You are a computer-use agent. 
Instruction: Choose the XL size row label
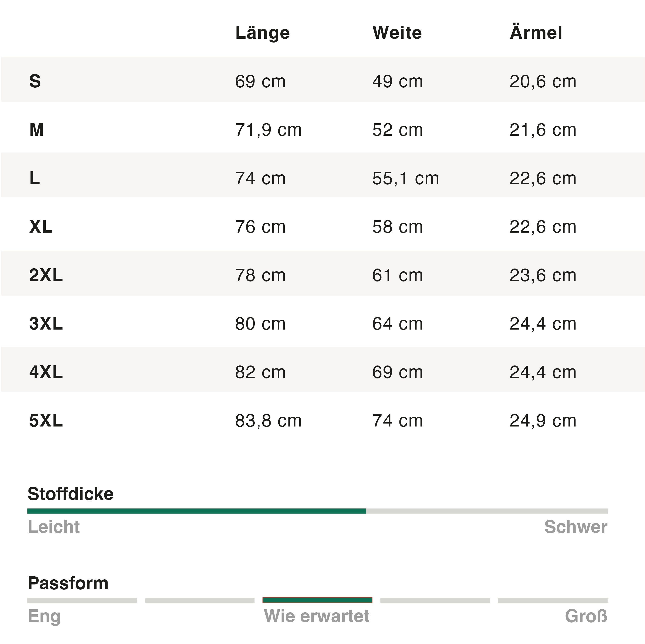click(41, 227)
